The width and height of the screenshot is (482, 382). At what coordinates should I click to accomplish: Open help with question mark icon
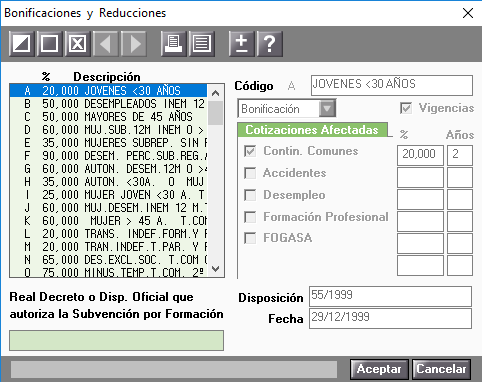point(270,43)
